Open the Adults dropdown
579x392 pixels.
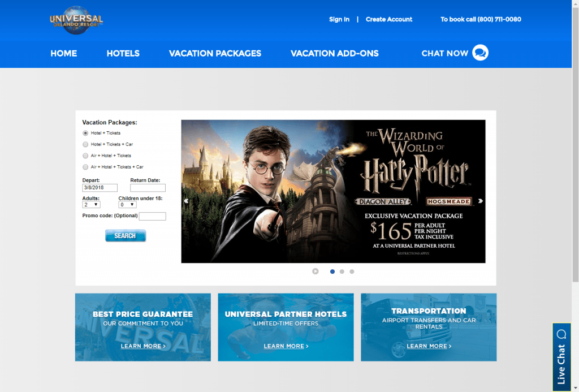click(x=91, y=205)
